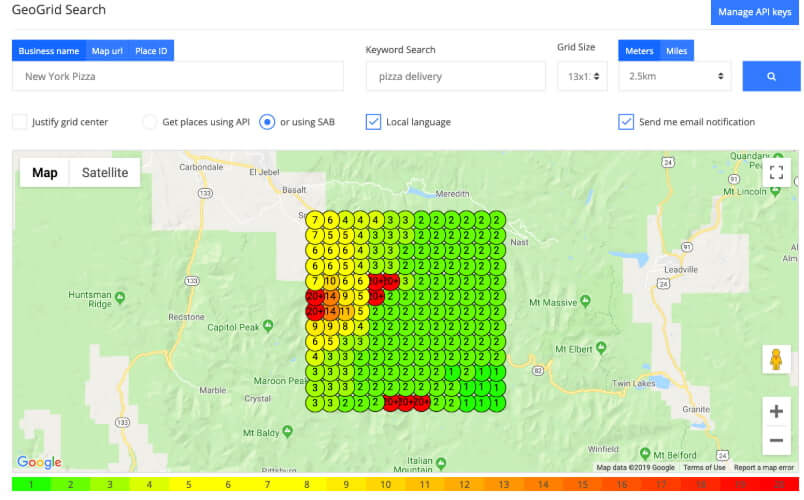Enable Justify grid center checkbox
804x500 pixels.
click(x=20, y=122)
